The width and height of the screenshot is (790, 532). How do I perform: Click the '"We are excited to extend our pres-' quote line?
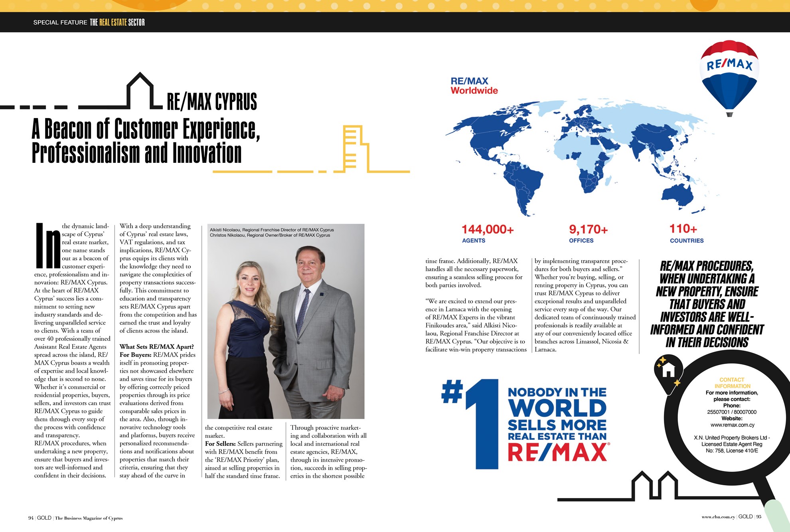pos(471,301)
